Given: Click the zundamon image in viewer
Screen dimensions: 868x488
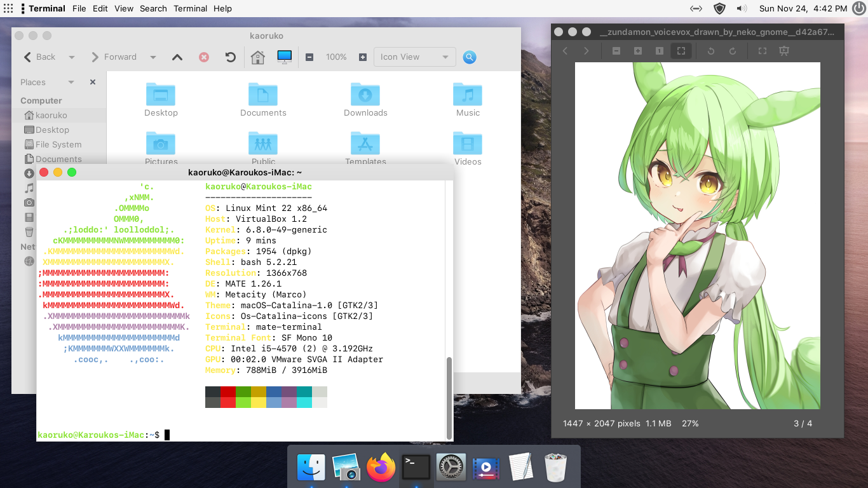Looking at the screenshot, I should pyautogui.click(x=698, y=236).
